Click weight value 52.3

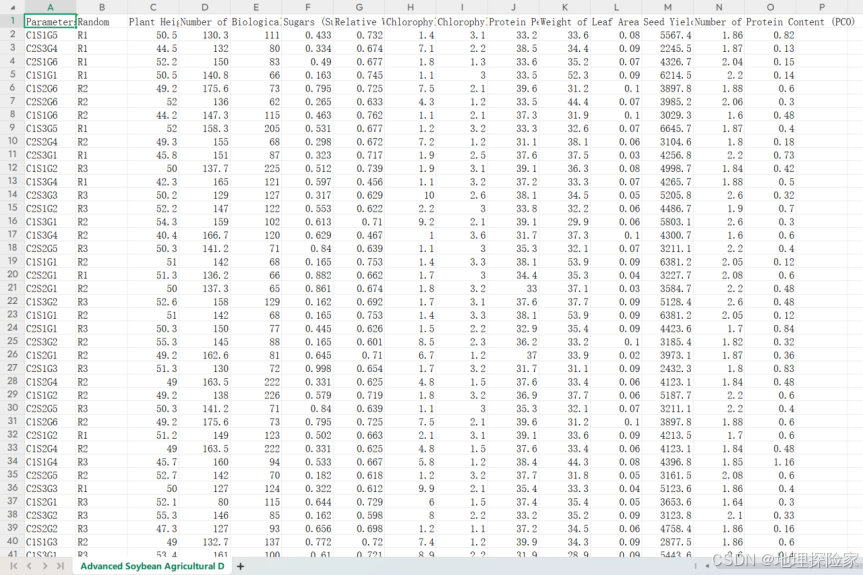click(x=565, y=75)
